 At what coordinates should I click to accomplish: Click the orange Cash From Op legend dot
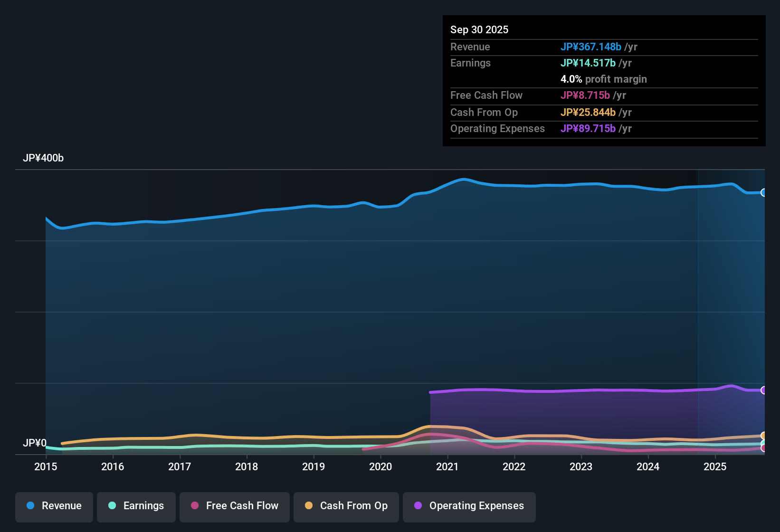[x=308, y=506]
